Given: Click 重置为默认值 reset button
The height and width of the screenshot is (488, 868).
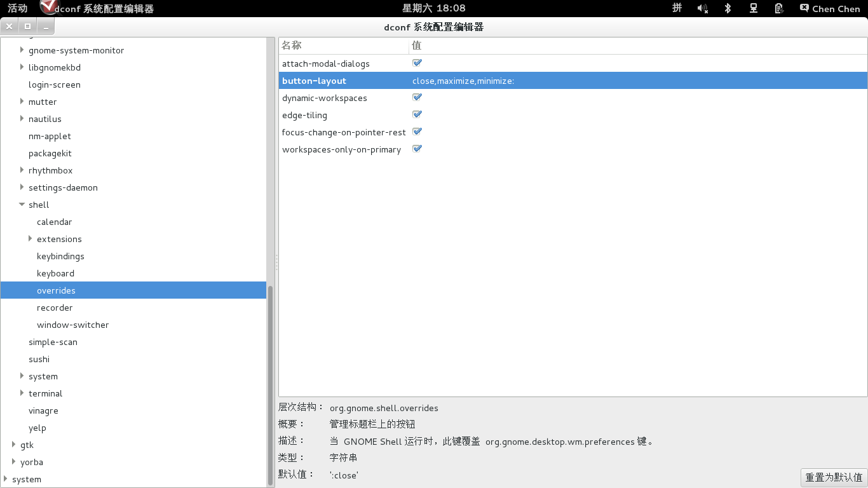Looking at the screenshot, I should pos(834,477).
